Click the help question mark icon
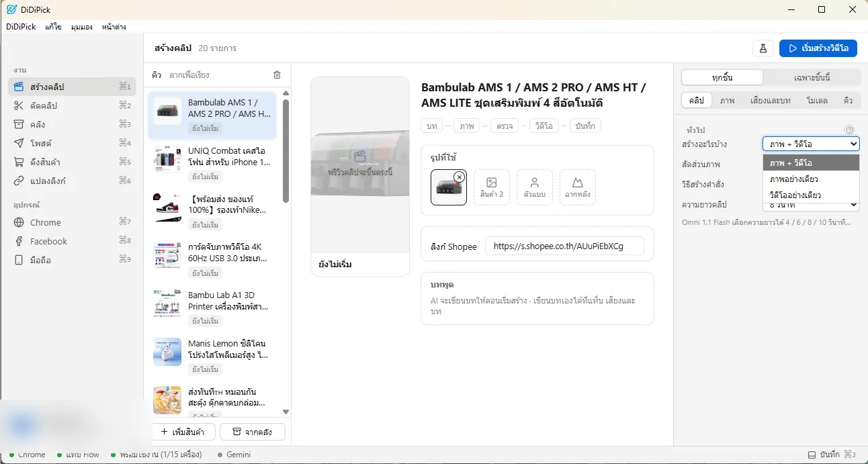Screen dimensions: 868x464 849,130
